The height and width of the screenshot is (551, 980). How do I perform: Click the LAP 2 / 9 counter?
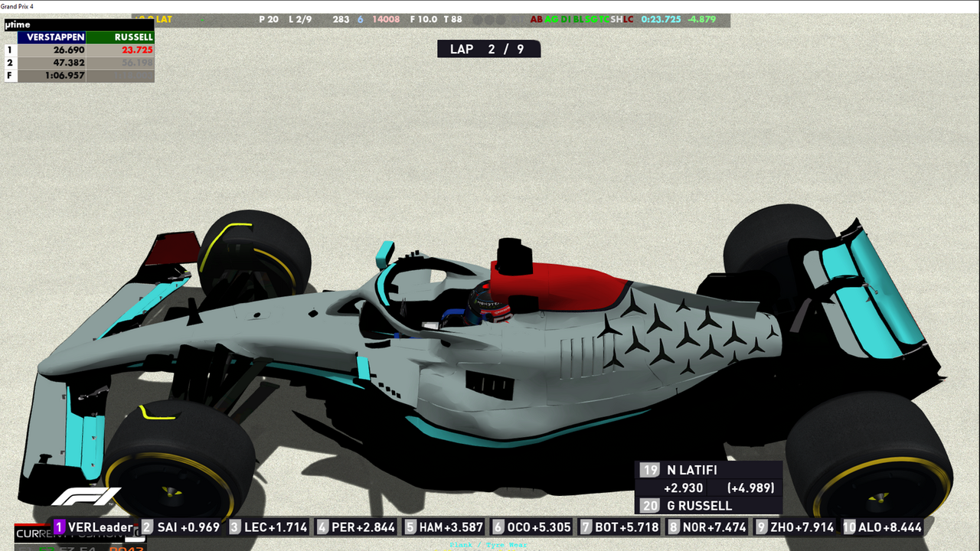[x=488, y=49]
